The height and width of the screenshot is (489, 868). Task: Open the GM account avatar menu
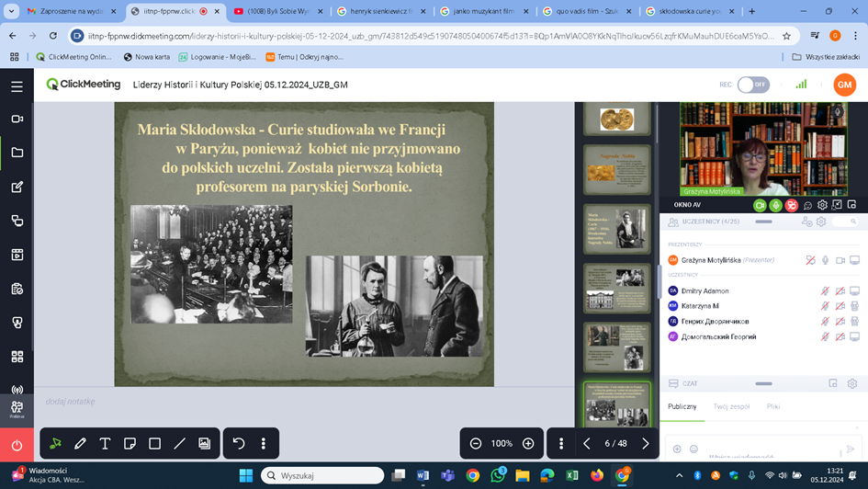[x=844, y=85]
